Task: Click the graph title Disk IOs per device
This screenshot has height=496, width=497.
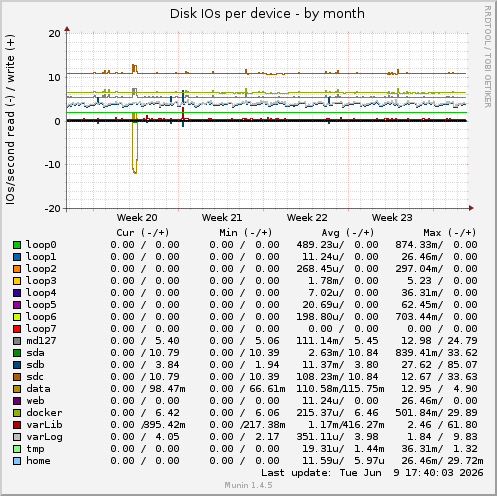Action: pos(267,14)
